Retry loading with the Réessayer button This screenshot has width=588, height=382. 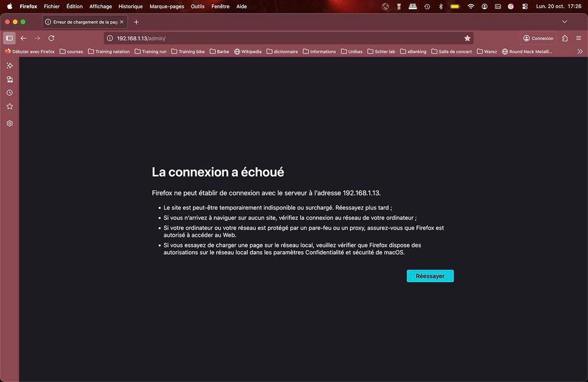(430, 276)
